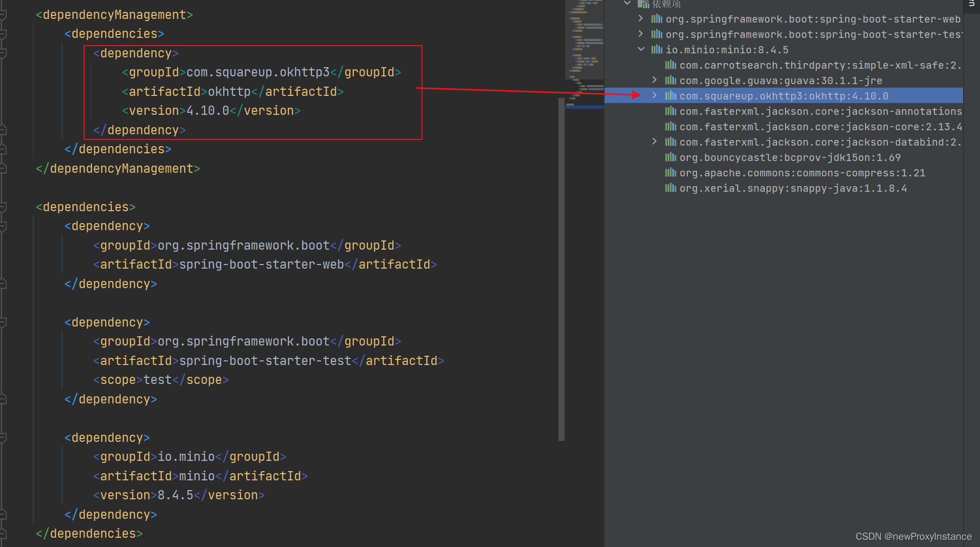
Task: Click library icon of jackson-core row
Action: pyautogui.click(x=671, y=127)
